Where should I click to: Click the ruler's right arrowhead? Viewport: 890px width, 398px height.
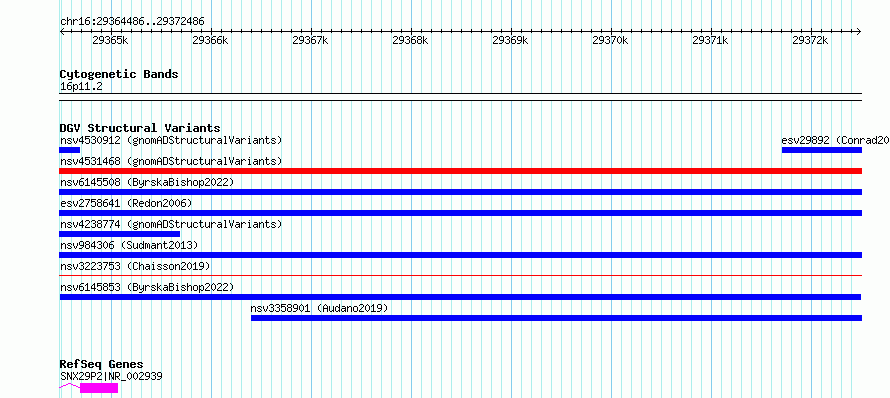tap(859, 32)
